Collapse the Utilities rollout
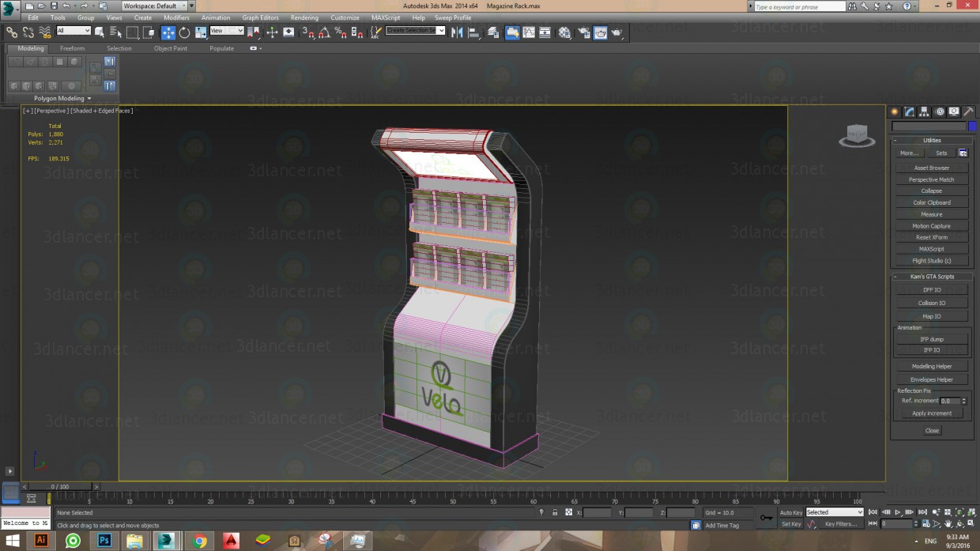This screenshot has height=551, width=980. pos(932,141)
